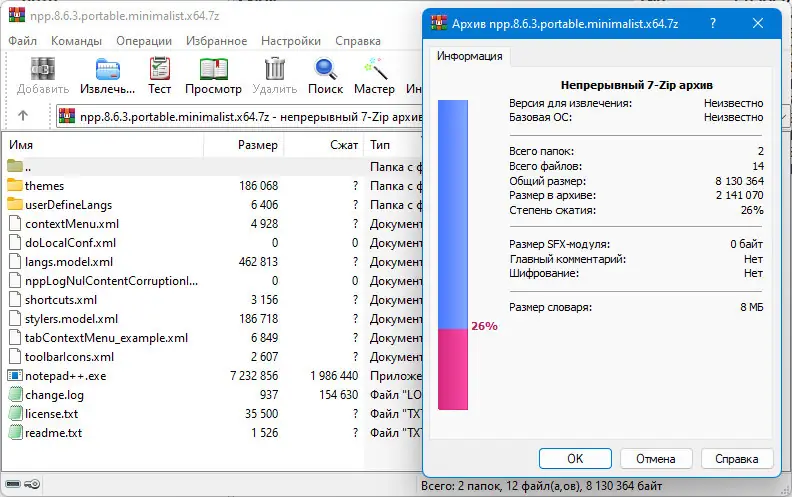The width and height of the screenshot is (792, 497).
Task: Click the WinRAR icon in main window title
Action: pyautogui.click(x=17, y=15)
